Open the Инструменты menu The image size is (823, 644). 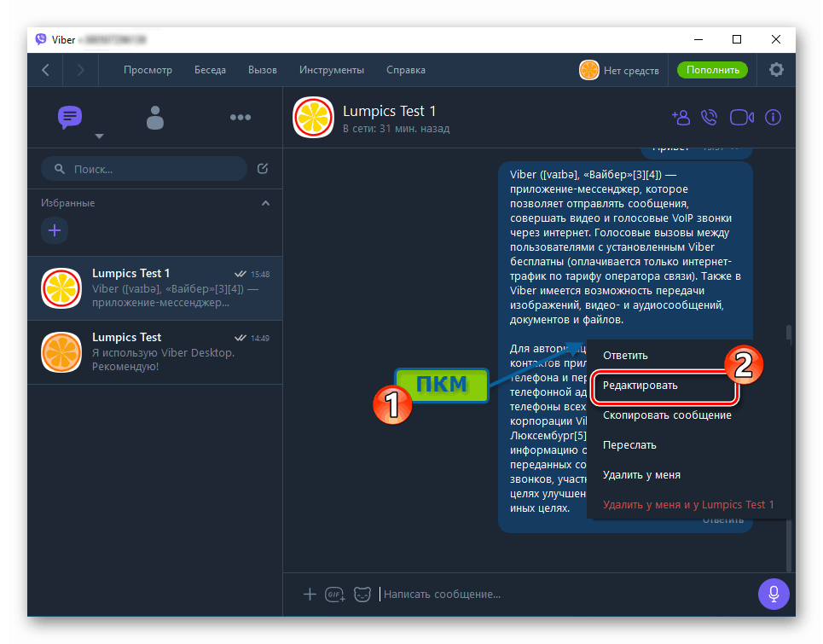[332, 70]
